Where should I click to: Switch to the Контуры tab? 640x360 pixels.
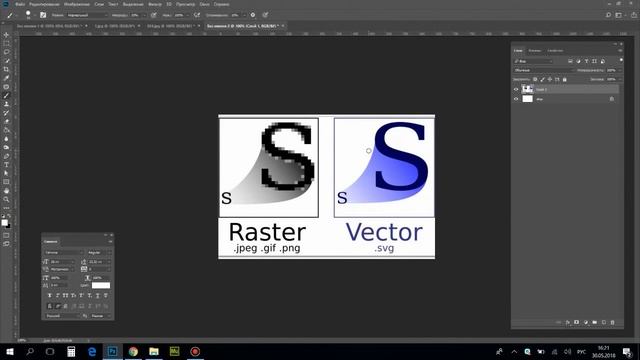(555, 51)
